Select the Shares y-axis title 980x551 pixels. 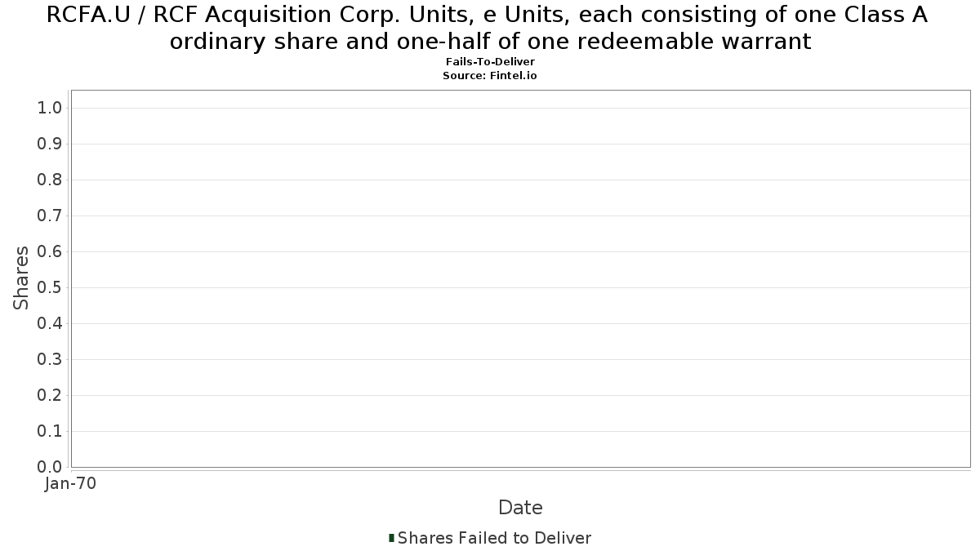click(21, 278)
